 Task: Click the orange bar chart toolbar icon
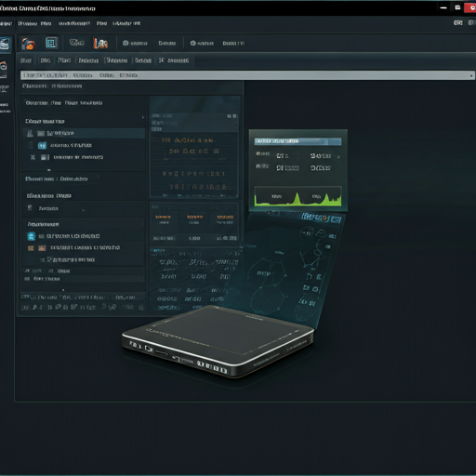pos(100,44)
